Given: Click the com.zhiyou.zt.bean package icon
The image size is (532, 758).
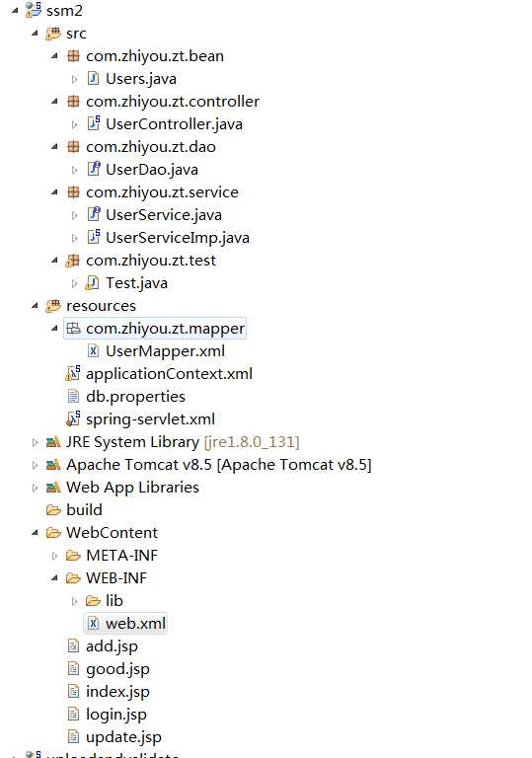Looking at the screenshot, I should [x=73, y=56].
